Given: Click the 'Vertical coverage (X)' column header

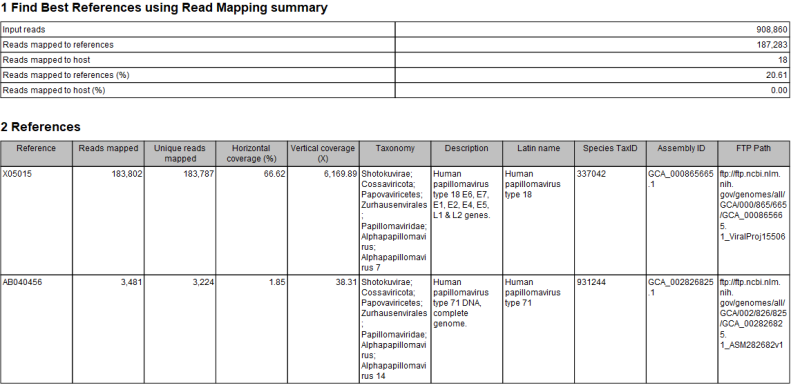Looking at the screenshot, I should point(322,153).
